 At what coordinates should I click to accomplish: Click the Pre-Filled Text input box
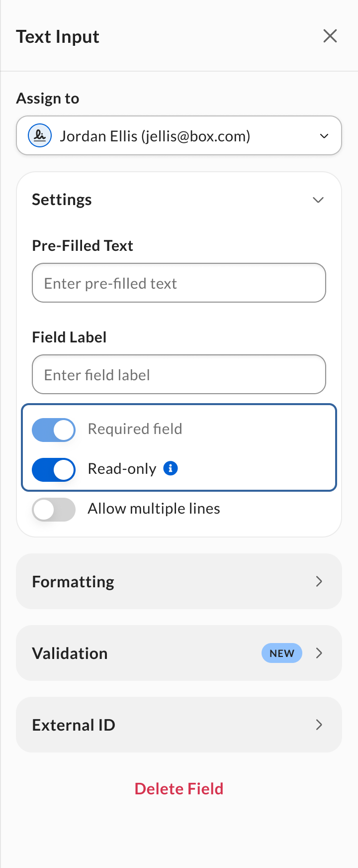[179, 283]
